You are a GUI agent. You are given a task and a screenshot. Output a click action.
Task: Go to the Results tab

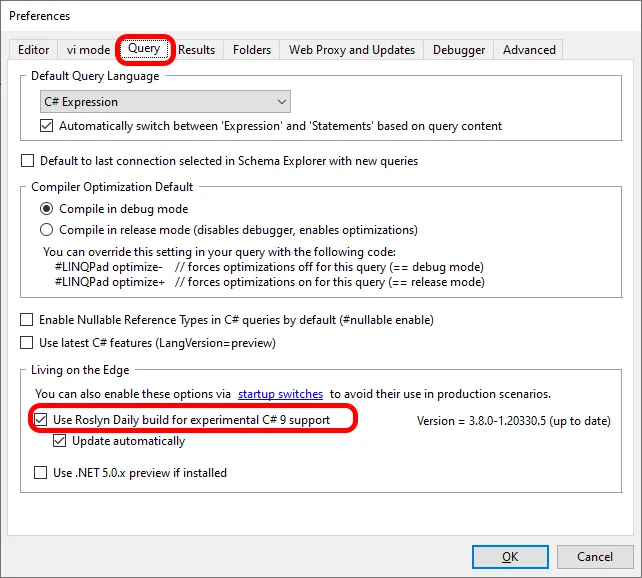click(x=196, y=49)
